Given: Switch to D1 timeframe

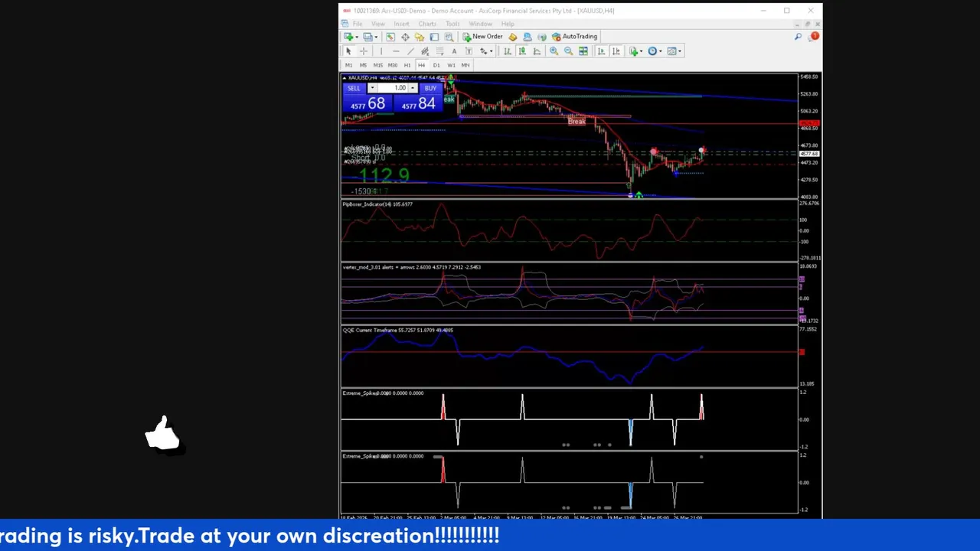Looking at the screenshot, I should [x=436, y=65].
